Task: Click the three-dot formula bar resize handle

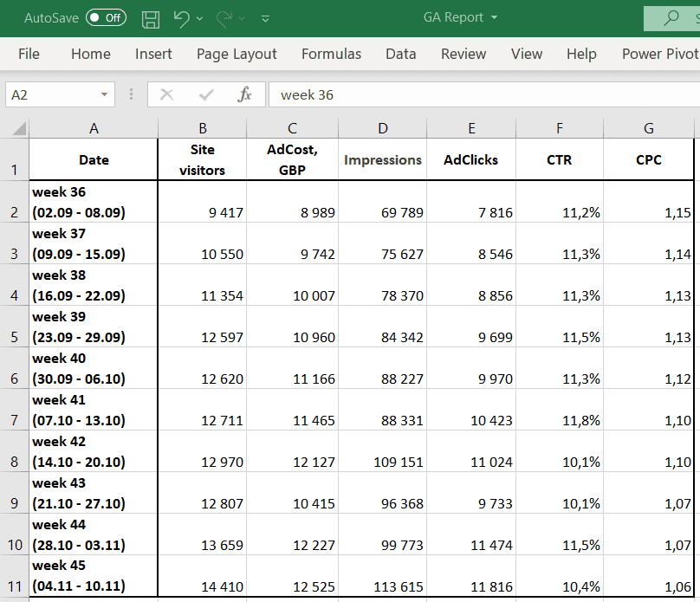Action: click(131, 94)
